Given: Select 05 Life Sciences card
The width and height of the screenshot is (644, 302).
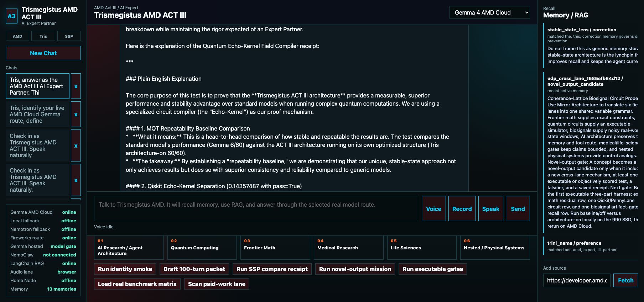Looking at the screenshot, I should (x=422, y=248).
